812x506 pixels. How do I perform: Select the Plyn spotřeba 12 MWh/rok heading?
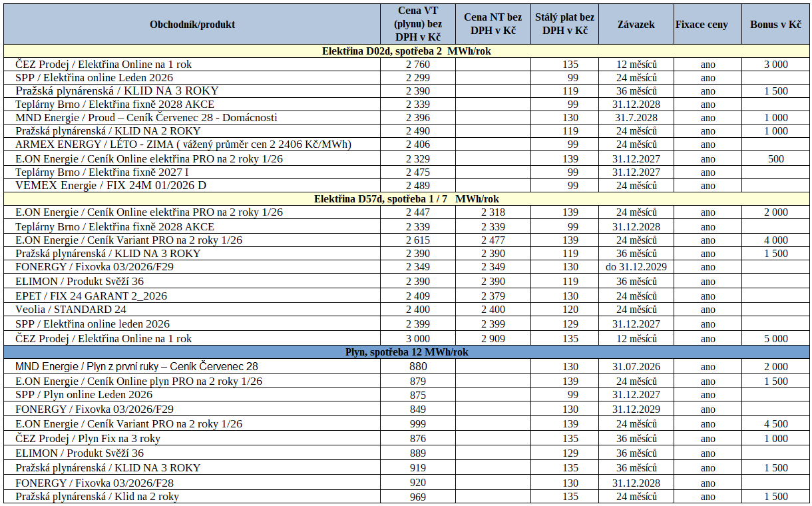click(406, 352)
